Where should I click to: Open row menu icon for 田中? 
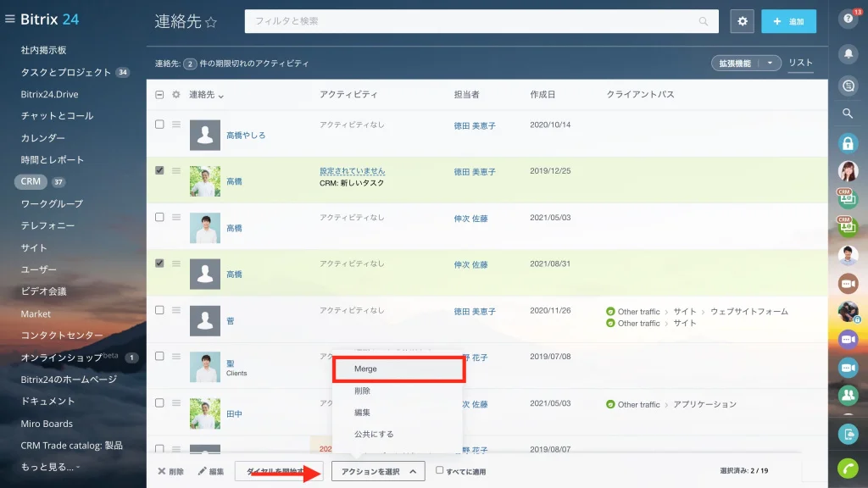click(176, 402)
